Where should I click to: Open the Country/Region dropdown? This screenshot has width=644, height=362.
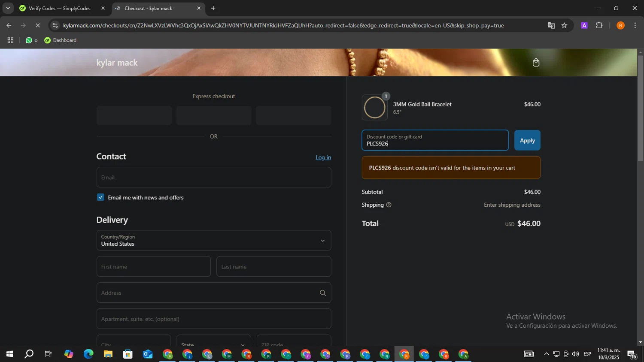pos(214,240)
